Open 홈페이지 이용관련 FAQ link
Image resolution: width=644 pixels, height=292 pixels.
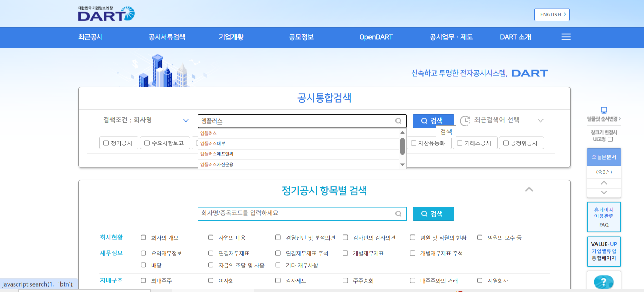(x=604, y=217)
